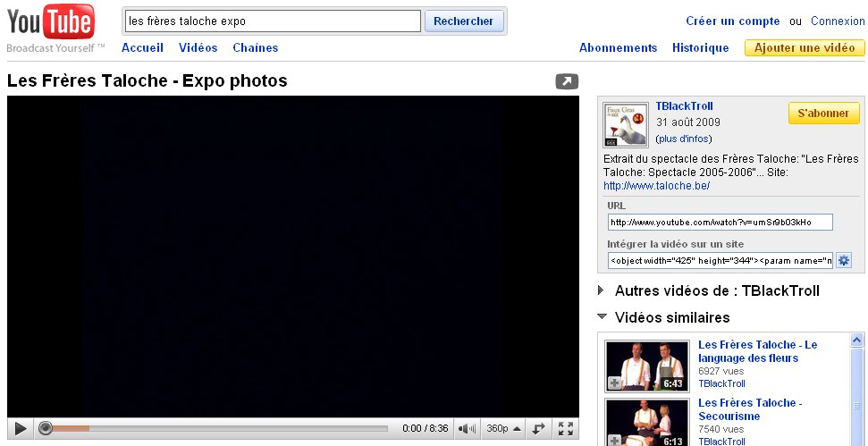
Task: Open Abonnements
Action: (x=618, y=47)
